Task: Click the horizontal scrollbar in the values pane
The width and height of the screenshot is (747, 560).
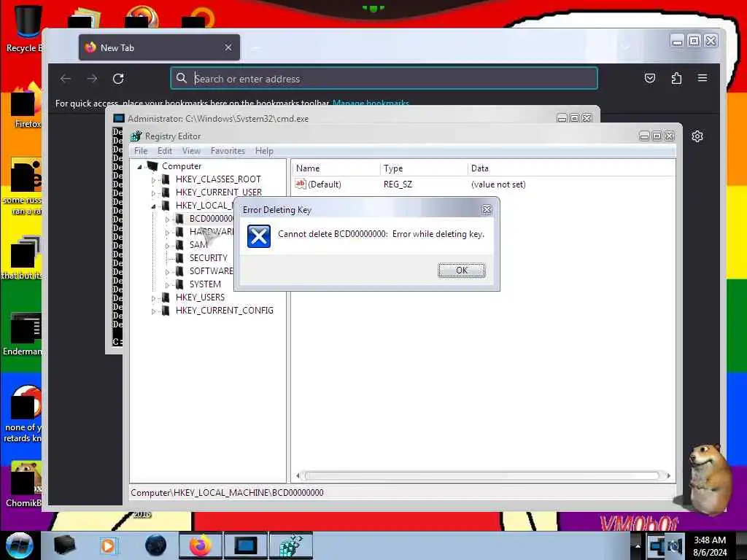Action: point(481,475)
